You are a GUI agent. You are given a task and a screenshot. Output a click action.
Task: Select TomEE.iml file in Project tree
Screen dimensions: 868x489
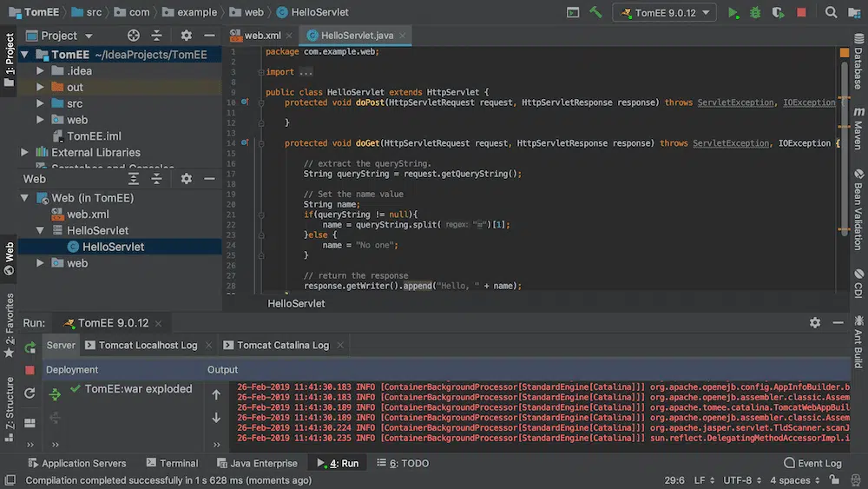94,135
